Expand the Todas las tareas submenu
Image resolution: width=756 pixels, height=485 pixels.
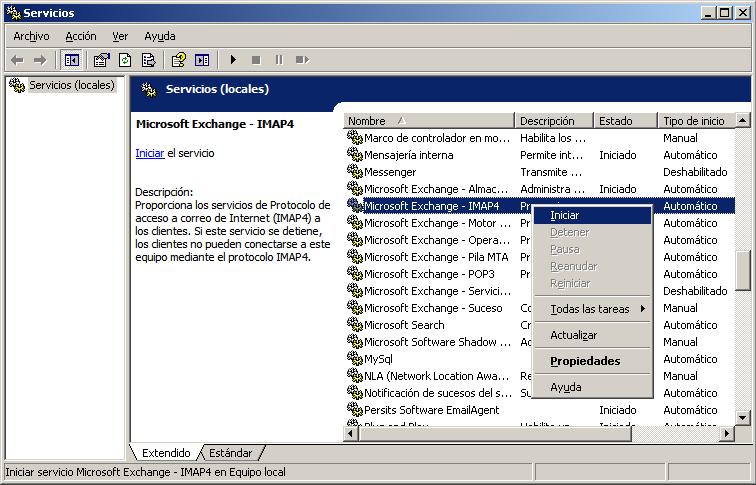pyautogui.click(x=591, y=309)
